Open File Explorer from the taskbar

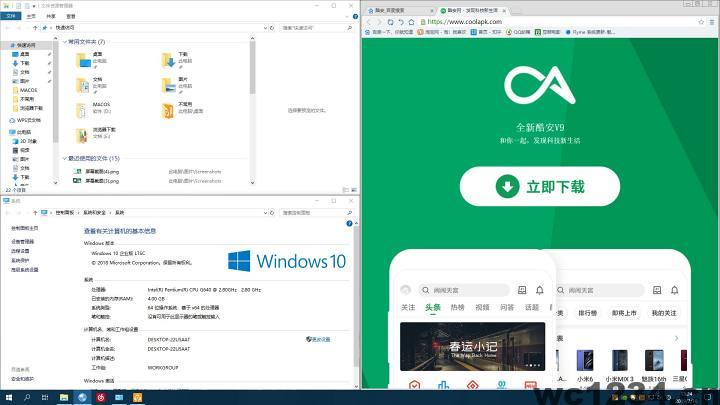pyautogui.click(x=64, y=398)
